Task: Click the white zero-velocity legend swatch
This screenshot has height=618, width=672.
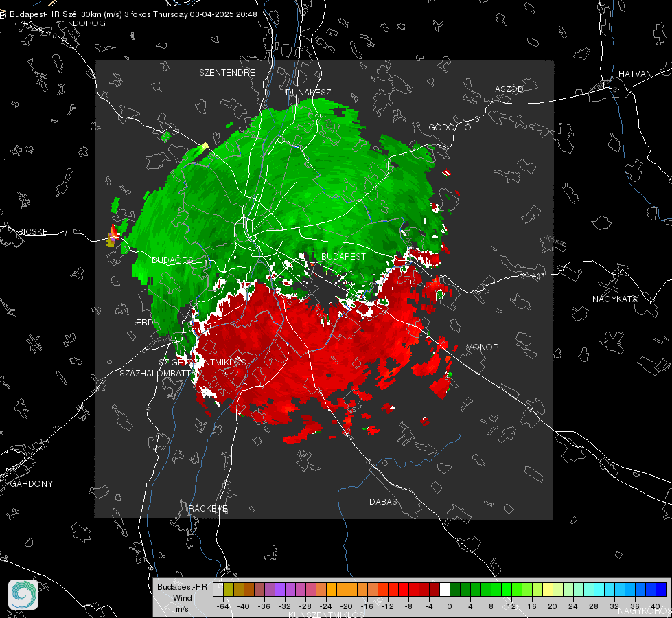Action: pos(444,589)
